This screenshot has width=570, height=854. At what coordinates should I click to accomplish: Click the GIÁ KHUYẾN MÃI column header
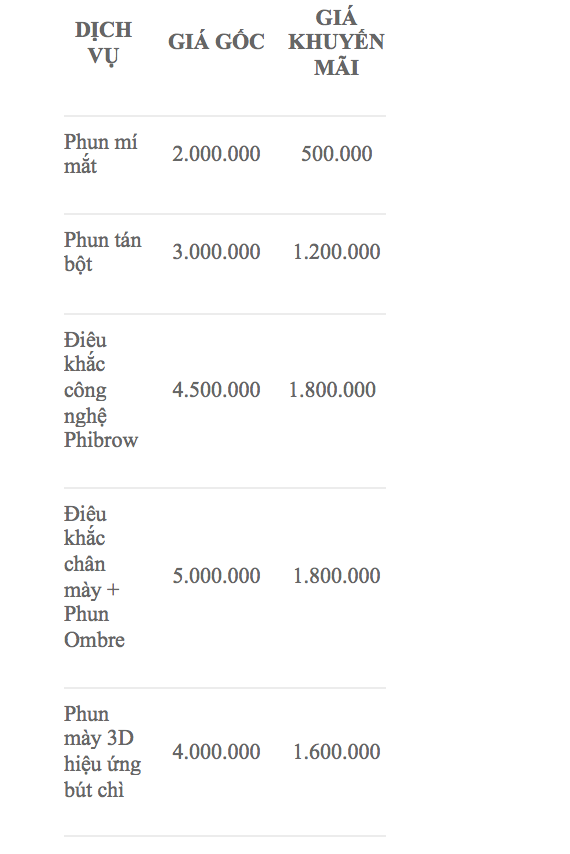point(336,42)
